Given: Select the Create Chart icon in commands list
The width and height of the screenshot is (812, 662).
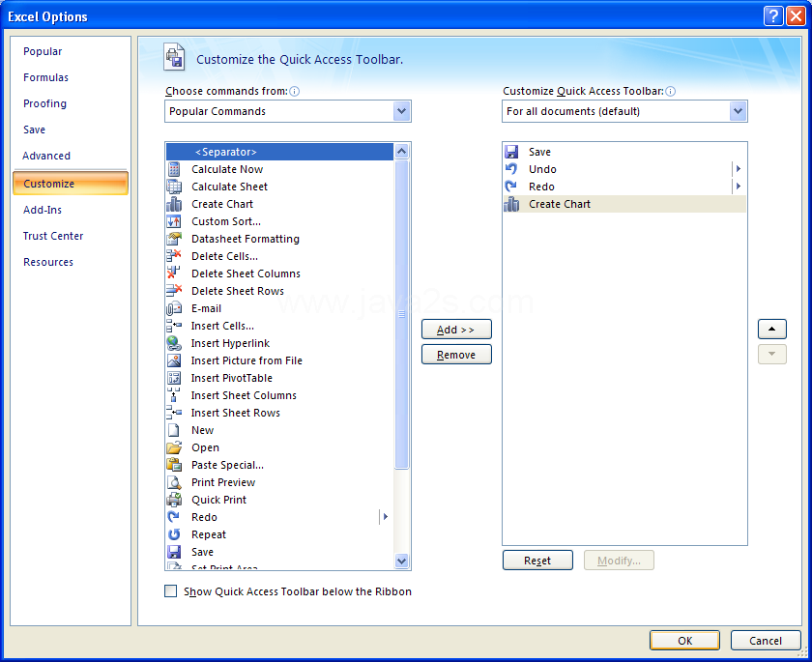Looking at the screenshot, I should coord(174,204).
